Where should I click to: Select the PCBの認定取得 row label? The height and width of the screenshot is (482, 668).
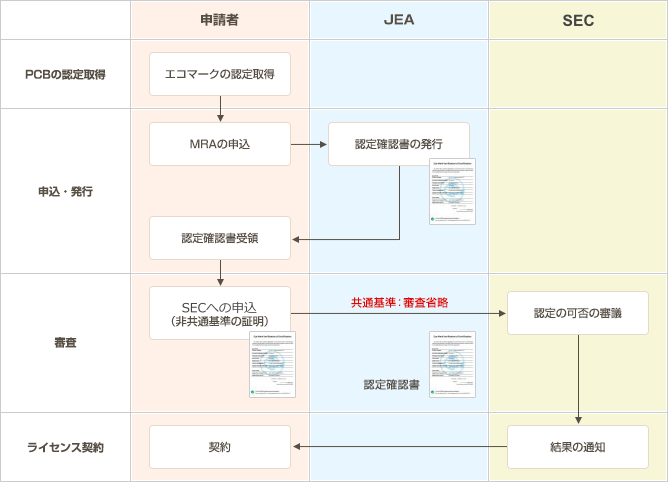(x=65, y=75)
